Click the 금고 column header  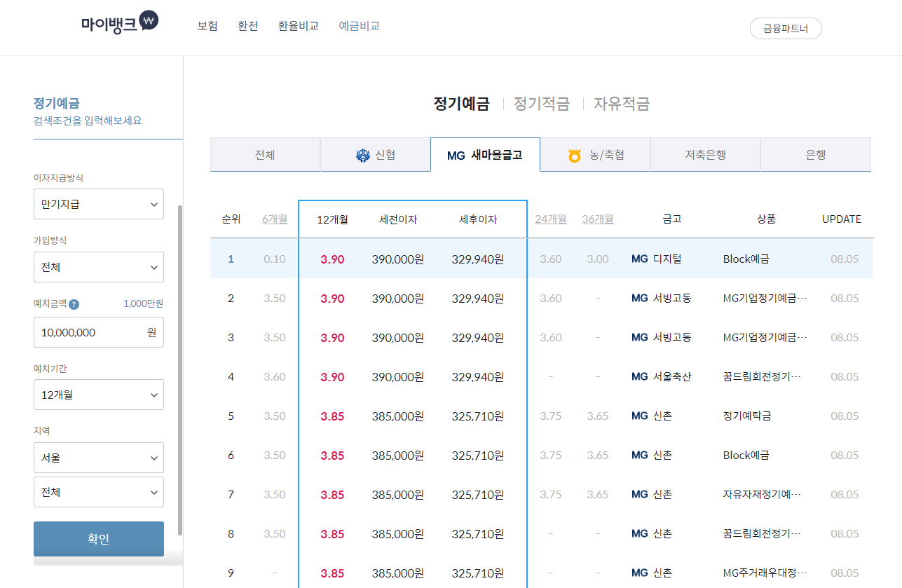[671, 219]
